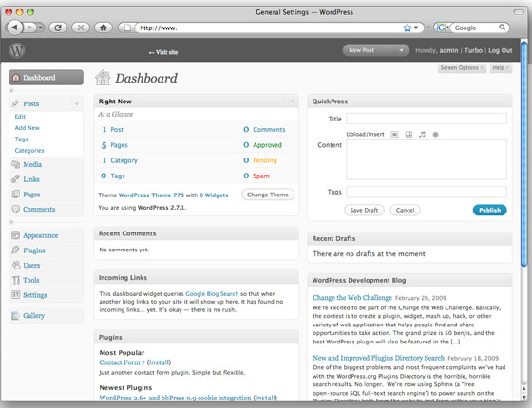Select Add New under Posts
Image resolution: width=532 pixels, height=408 pixels.
28,128
